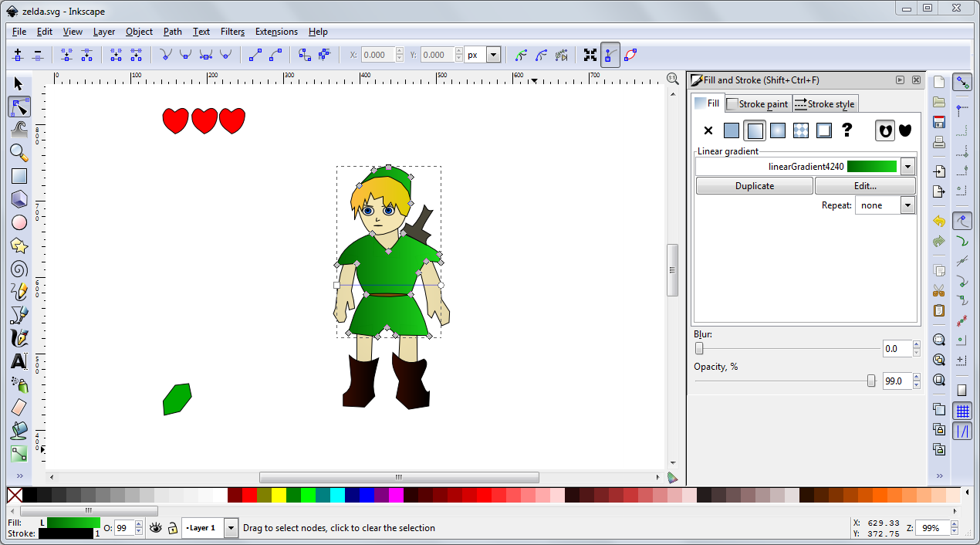Select the Eraser tool
This screenshot has height=545, width=980.
click(x=19, y=408)
